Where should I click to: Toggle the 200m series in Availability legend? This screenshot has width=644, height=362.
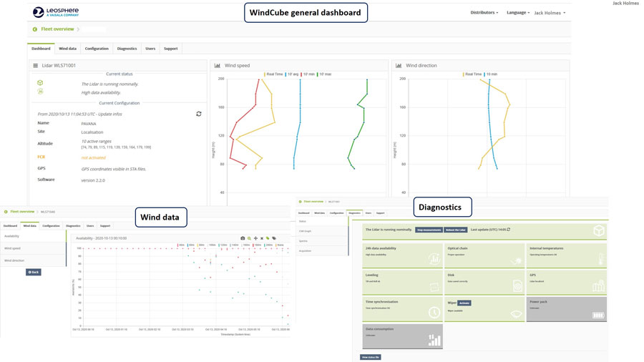coord(268,245)
